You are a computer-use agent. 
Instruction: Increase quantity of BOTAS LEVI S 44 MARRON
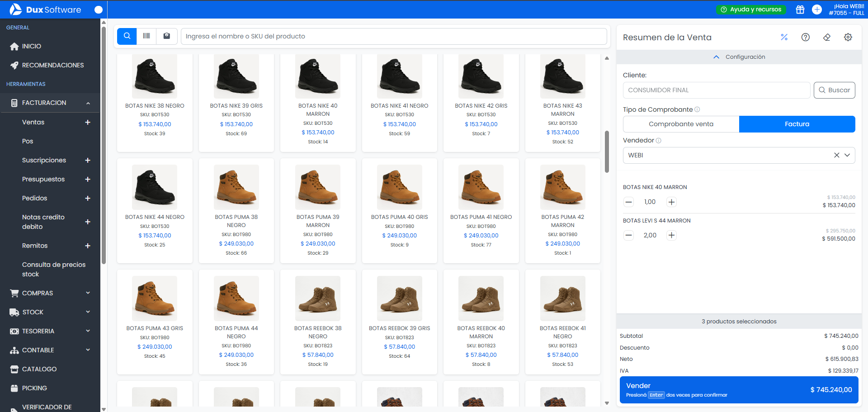672,235
